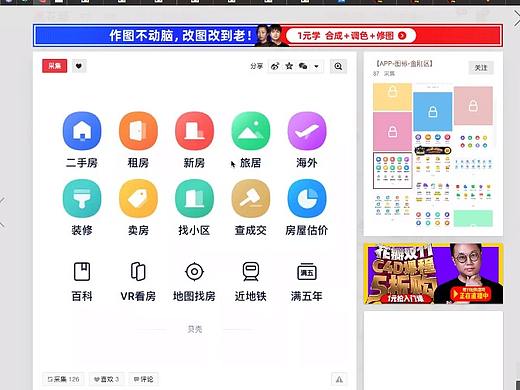Select the locked blue board thumbnail
This screenshot has width=520, height=390.
[x=433, y=112]
